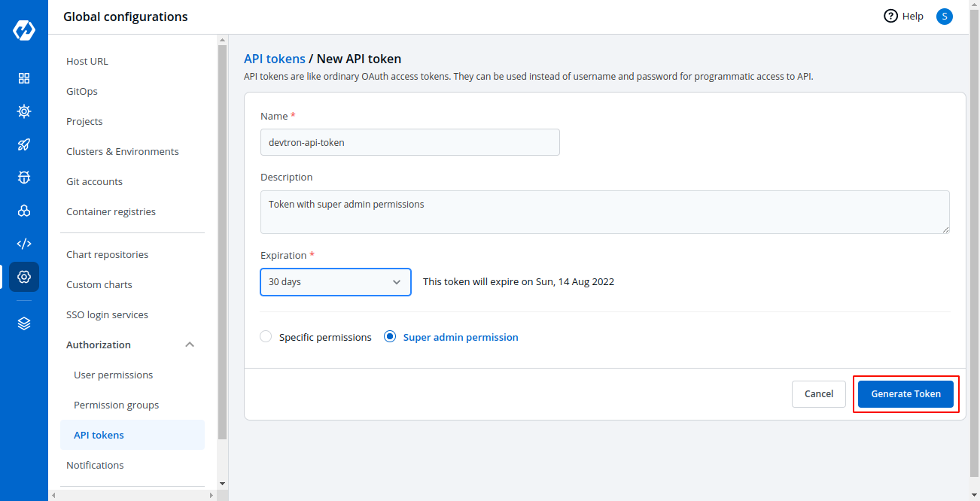980x501 pixels.
Task: Select Super admin permission radio button
Action: tap(390, 337)
